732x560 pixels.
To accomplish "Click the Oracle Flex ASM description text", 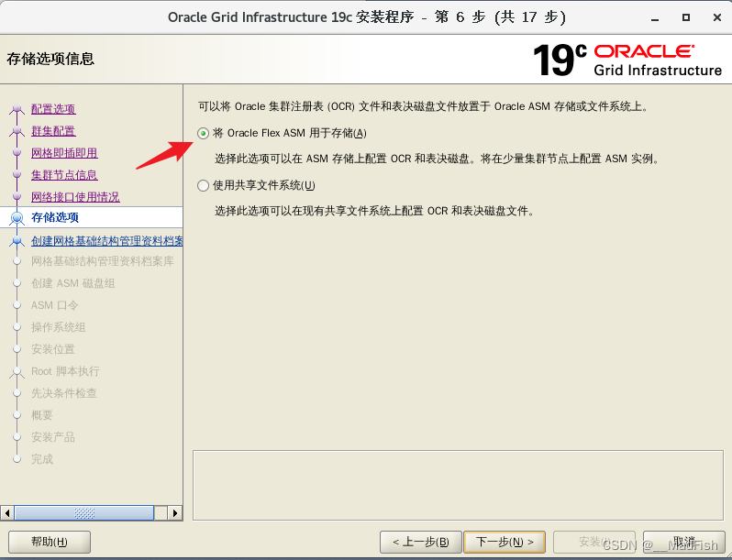I will point(437,159).
